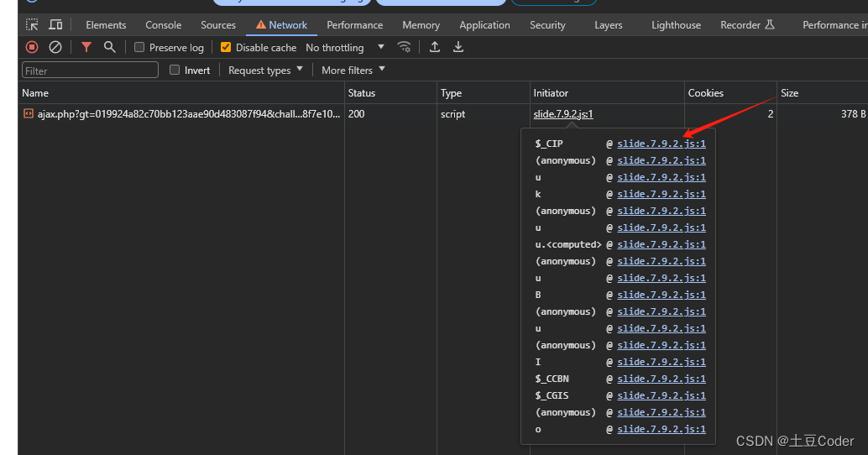
Task: Open the Layers tab
Action: pos(609,25)
